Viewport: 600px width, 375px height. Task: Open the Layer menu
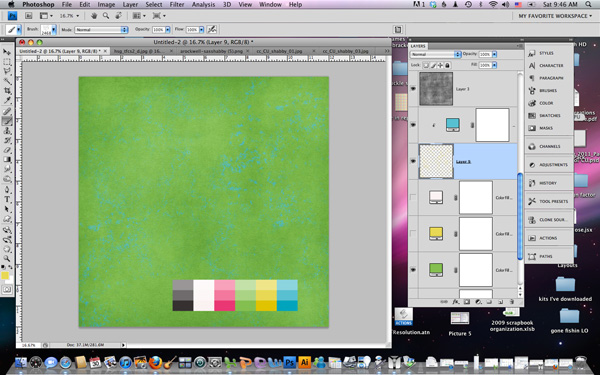pyautogui.click(x=130, y=5)
